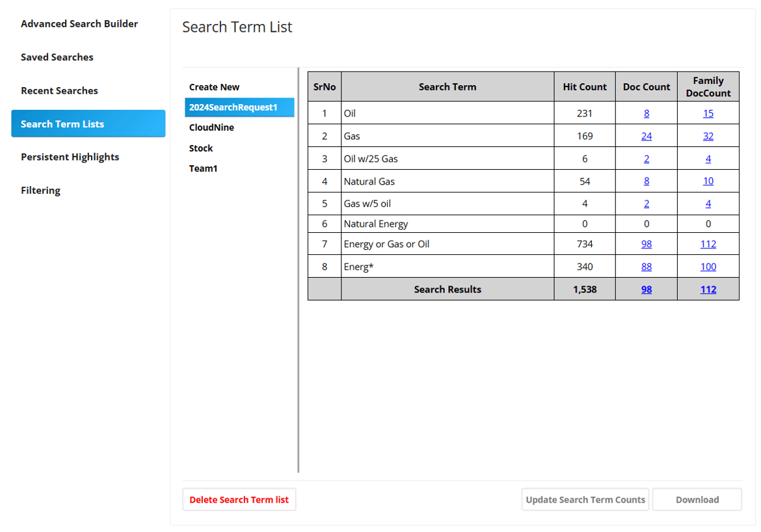This screenshot has width=761, height=532.
Task: Select the Stock search term list
Action: click(x=201, y=148)
